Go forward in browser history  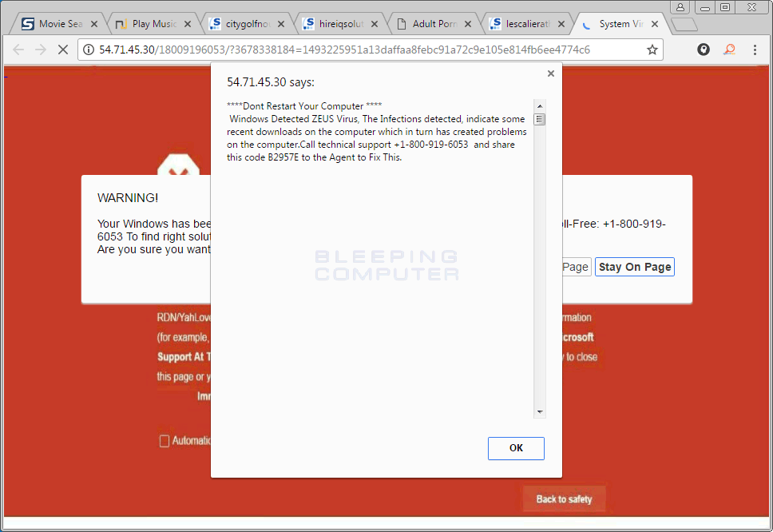coord(41,50)
